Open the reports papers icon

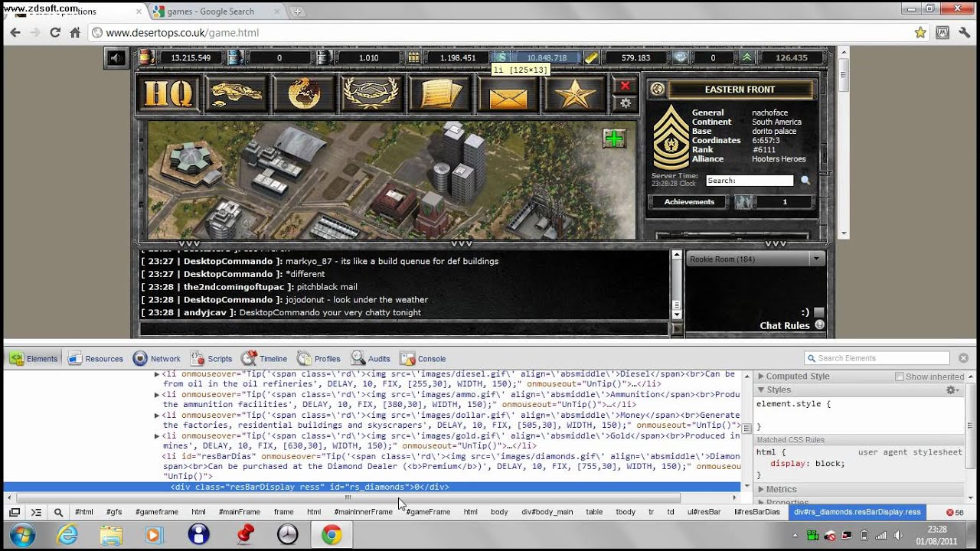[x=439, y=94]
